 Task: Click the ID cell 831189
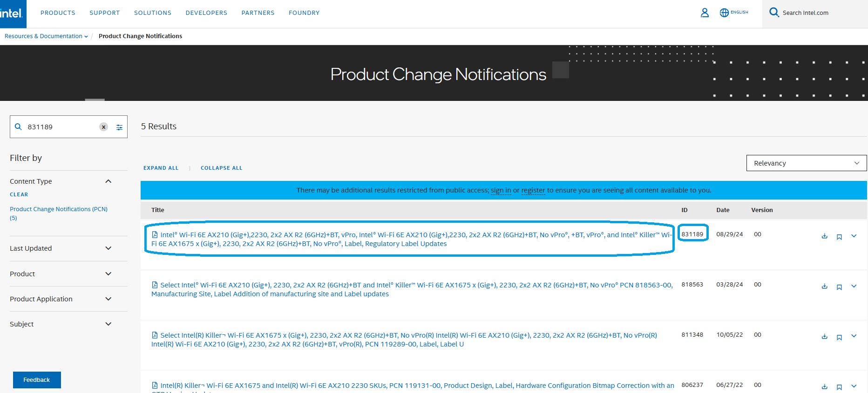point(692,234)
